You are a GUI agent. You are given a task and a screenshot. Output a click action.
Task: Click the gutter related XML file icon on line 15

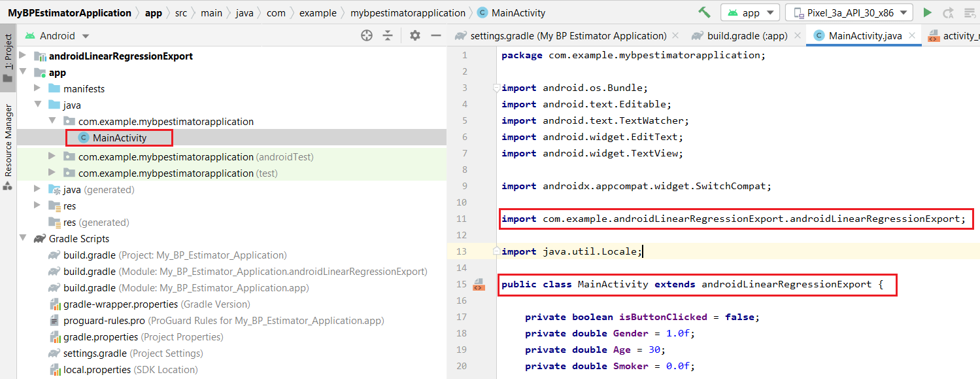coord(479,284)
